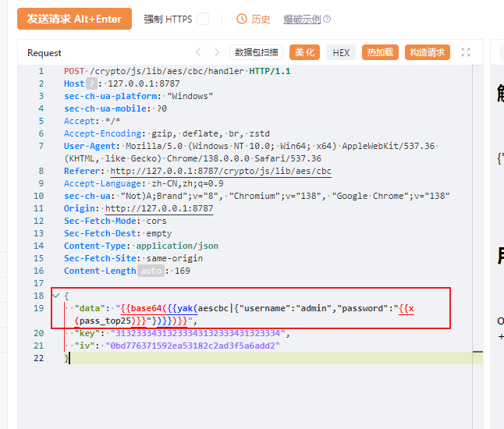504x429 pixels.
Task: Click the Host header question badge
Action: 91,84
